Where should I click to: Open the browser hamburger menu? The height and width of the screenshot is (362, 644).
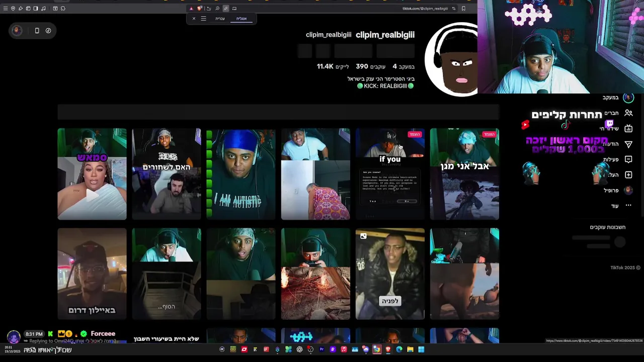6,9
